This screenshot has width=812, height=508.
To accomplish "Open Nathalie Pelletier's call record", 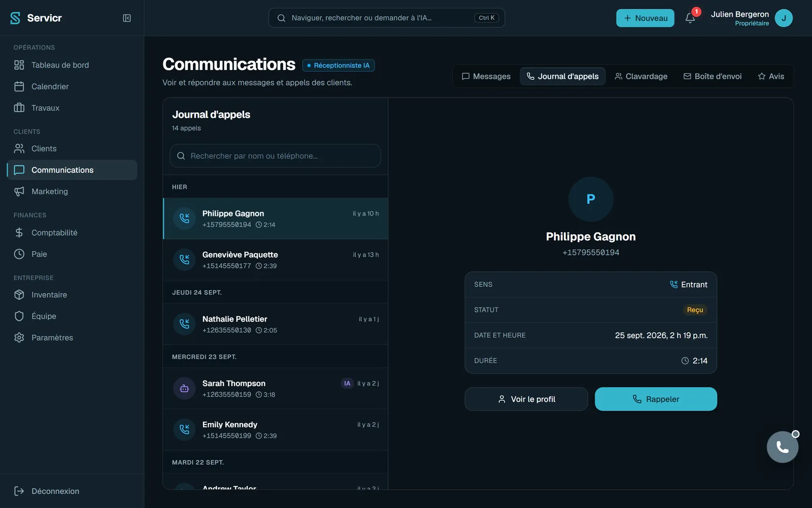I will point(276,324).
